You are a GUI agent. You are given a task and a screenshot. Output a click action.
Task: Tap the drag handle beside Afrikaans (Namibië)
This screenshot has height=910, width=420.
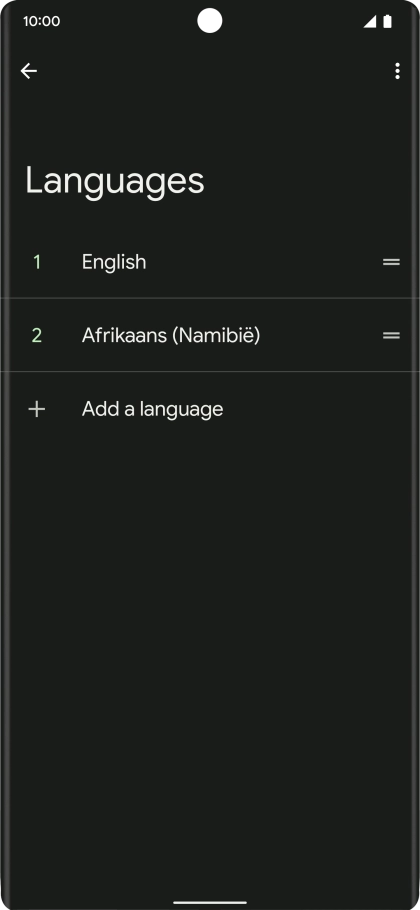tap(391, 335)
